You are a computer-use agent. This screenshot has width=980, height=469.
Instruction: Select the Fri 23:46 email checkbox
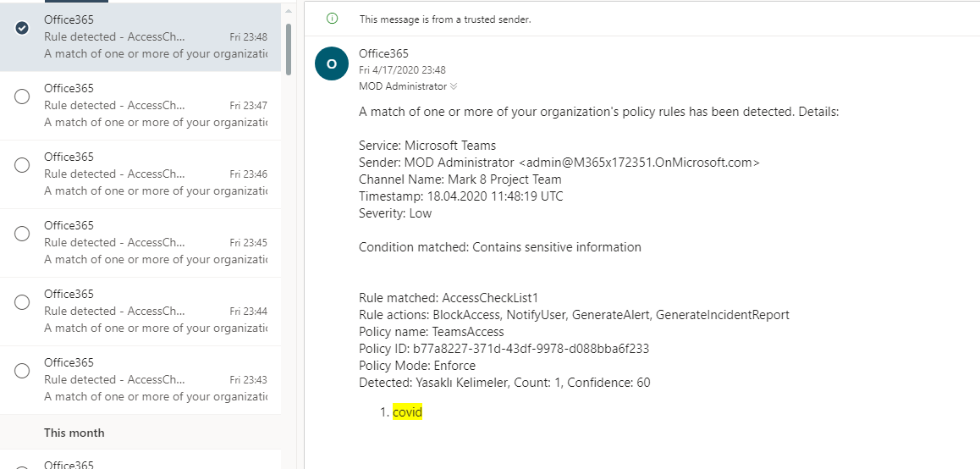pos(22,165)
